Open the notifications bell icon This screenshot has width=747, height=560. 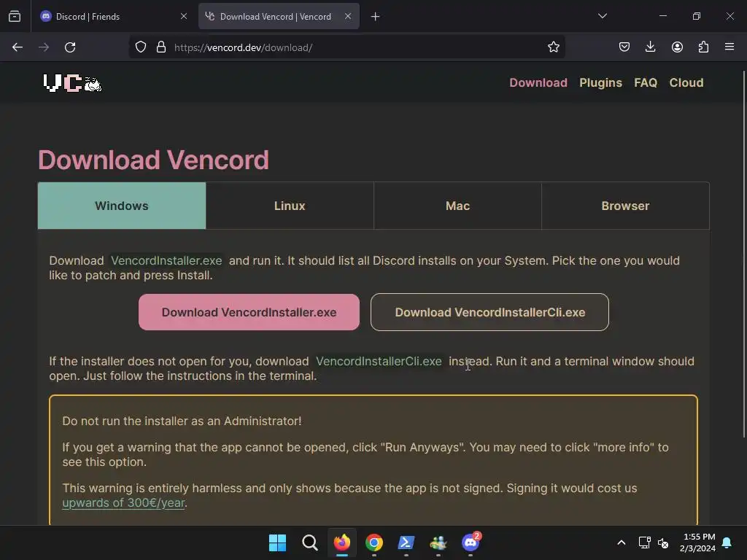[x=727, y=542]
